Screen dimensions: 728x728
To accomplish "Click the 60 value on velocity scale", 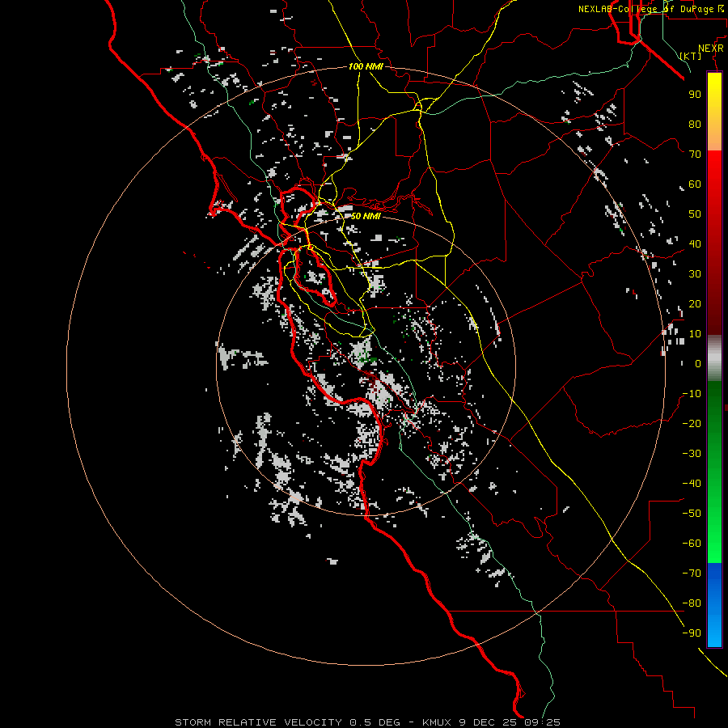I will [x=695, y=184].
